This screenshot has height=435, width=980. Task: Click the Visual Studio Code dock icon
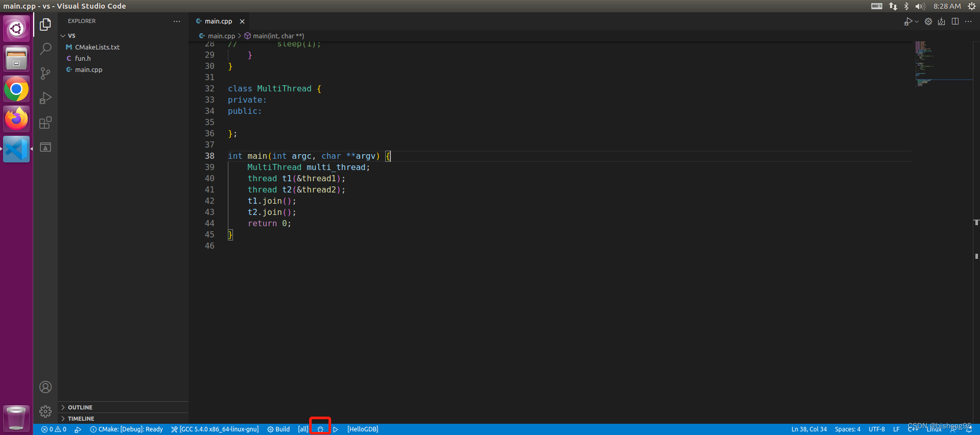tap(16, 149)
